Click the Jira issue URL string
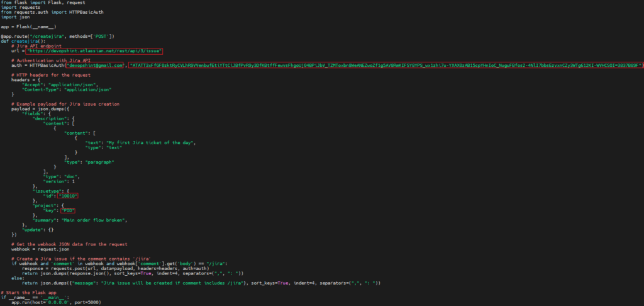The image size is (644, 306). coord(94,52)
